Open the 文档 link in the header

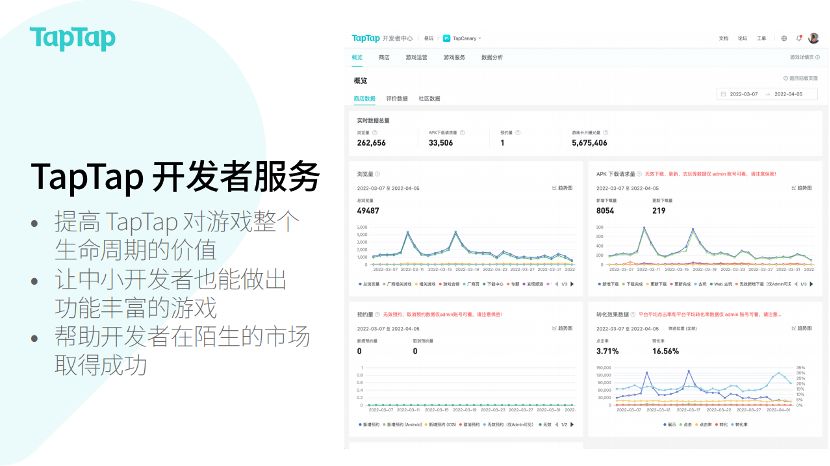pos(724,38)
